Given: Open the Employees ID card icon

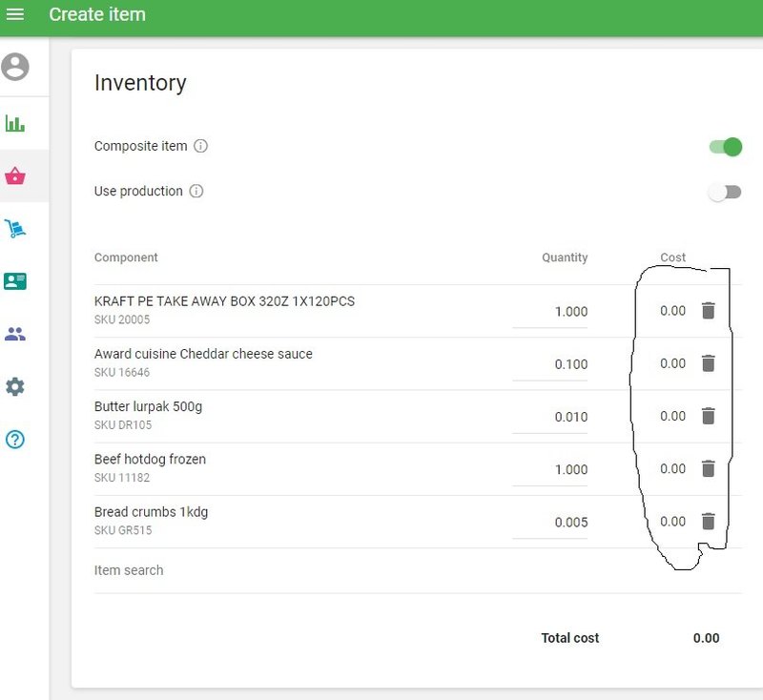Looking at the screenshot, I should [x=15, y=281].
